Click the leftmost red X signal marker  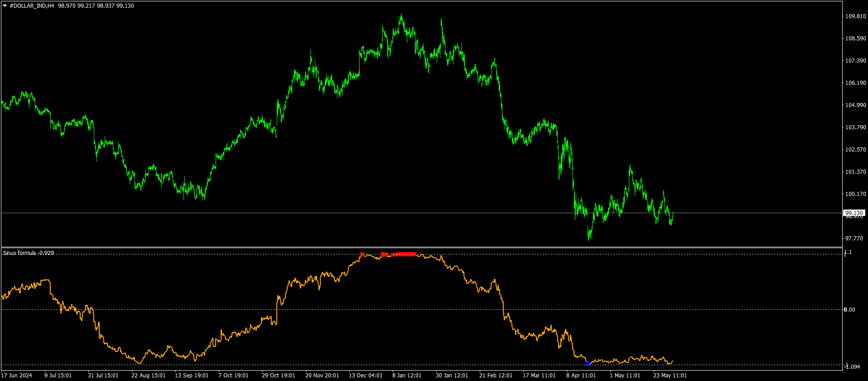(362, 254)
